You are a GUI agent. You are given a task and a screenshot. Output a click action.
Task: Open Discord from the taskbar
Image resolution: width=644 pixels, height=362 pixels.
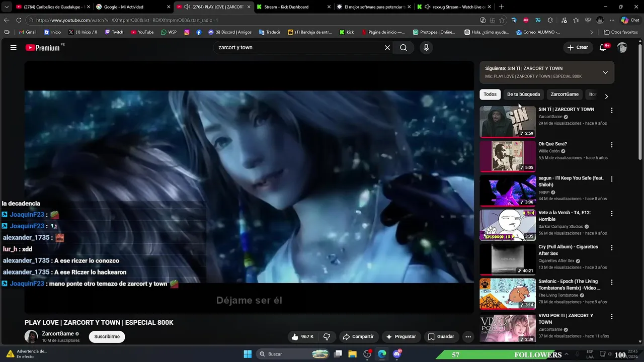coord(397,354)
